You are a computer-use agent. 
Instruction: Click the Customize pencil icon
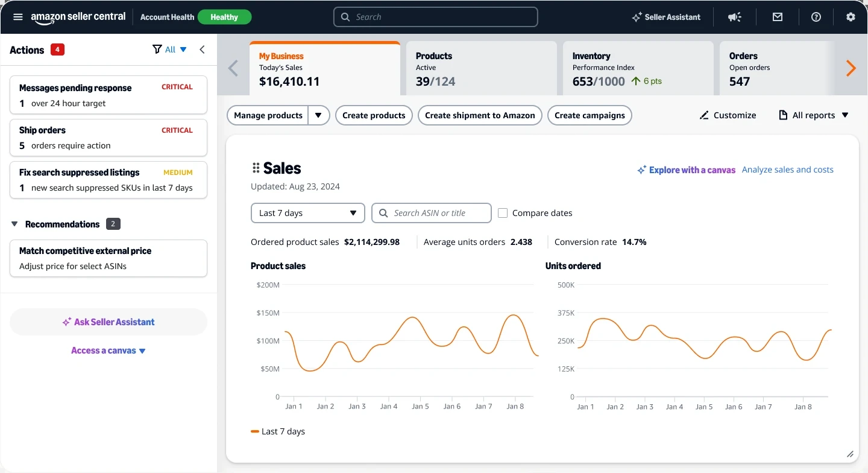[x=704, y=115]
